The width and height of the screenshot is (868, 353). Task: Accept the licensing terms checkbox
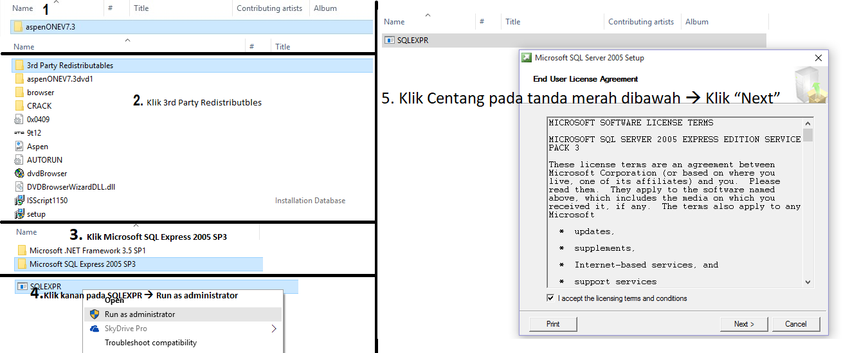pos(550,298)
